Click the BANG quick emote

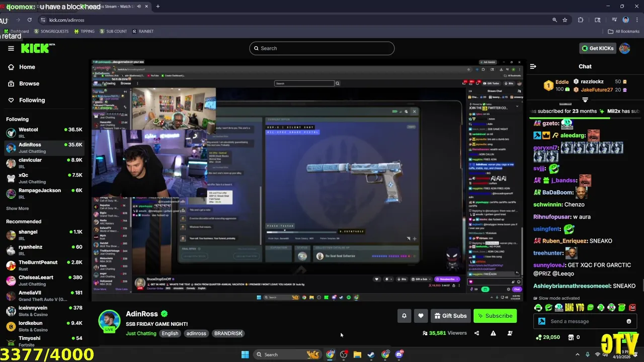pyautogui.click(x=570, y=307)
